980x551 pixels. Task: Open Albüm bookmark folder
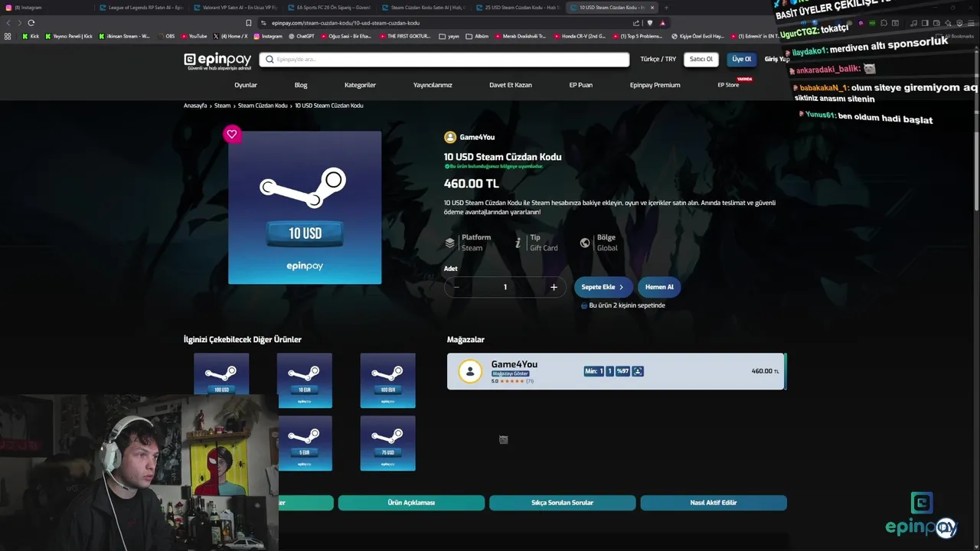477,36
